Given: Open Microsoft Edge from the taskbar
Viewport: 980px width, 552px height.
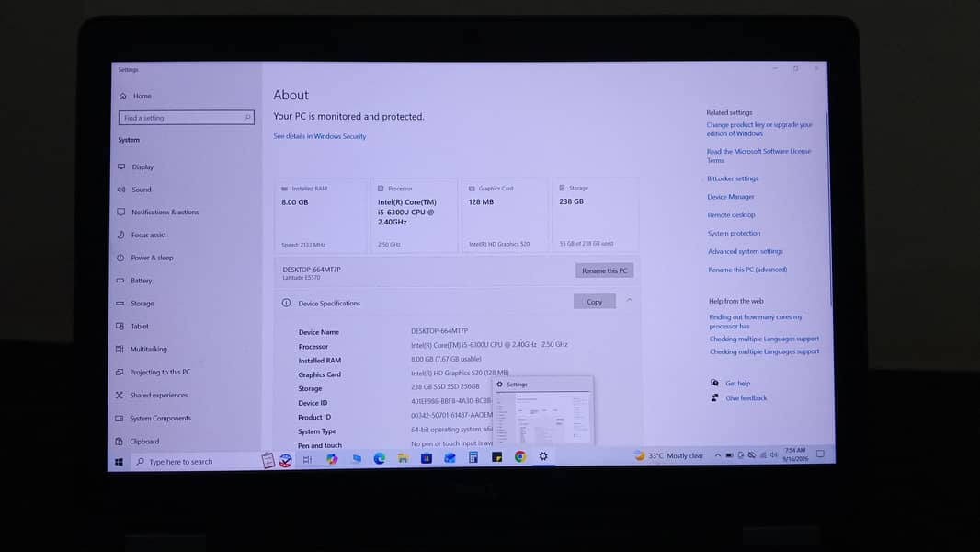Looking at the screenshot, I should [380, 458].
